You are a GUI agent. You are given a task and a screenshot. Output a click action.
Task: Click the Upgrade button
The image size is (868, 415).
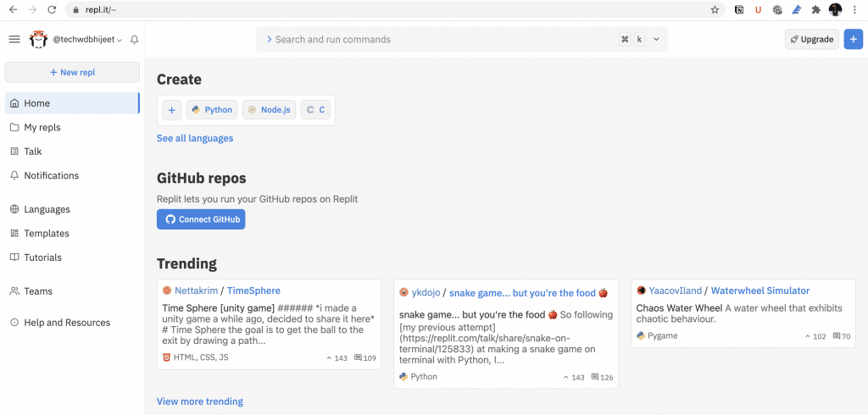pyautogui.click(x=811, y=39)
